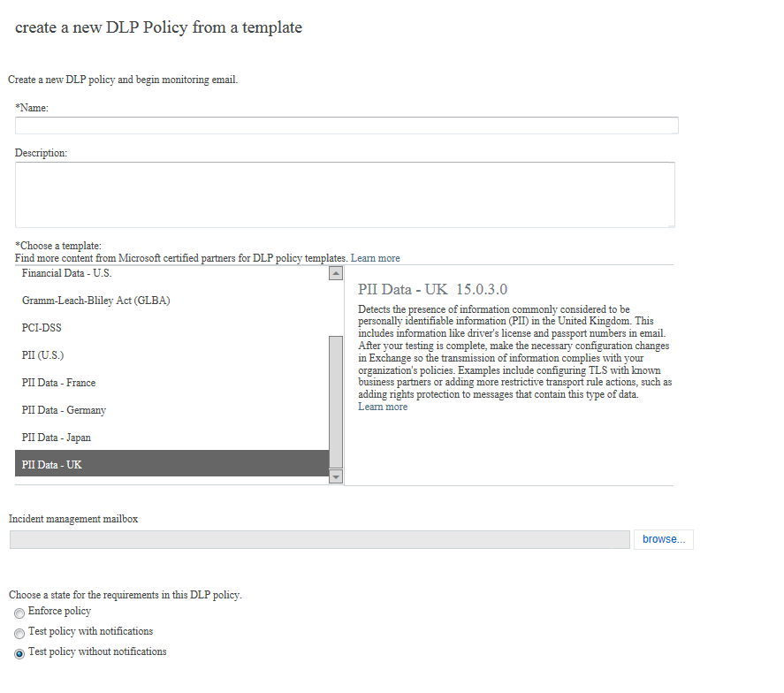Select PII (U.S.) template
784x693 pixels.
pyautogui.click(x=43, y=355)
